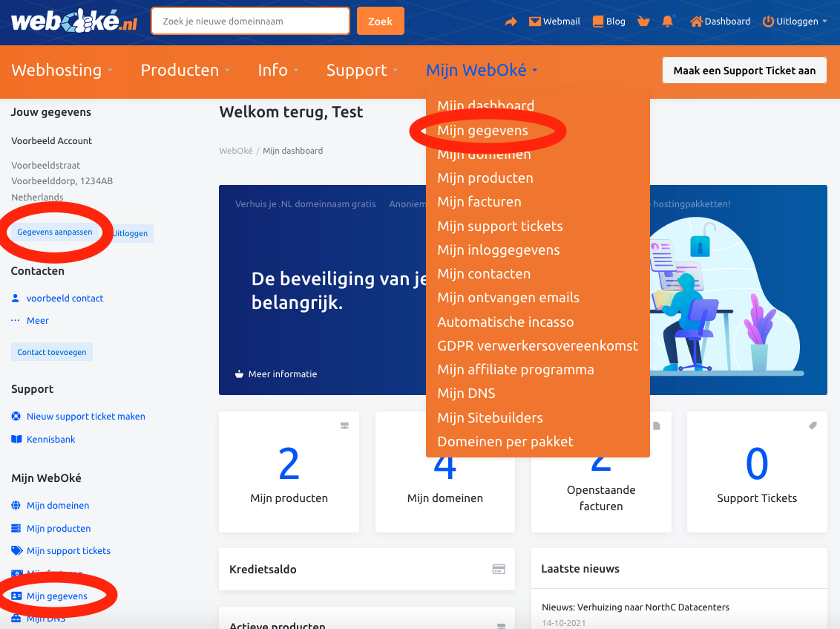Click the voorbeeld contact person icon

click(x=16, y=298)
